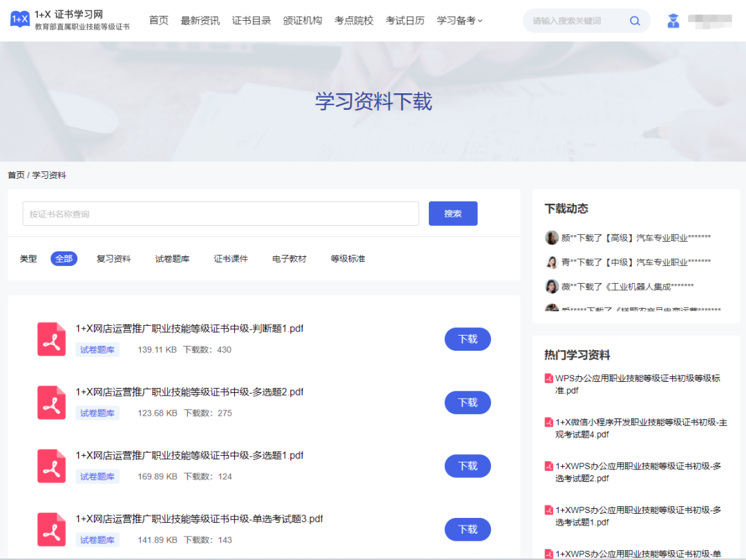Click small PDF icon beside WPS多选考试题1
This screenshot has height=560, width=746.
tap(548, 510)
